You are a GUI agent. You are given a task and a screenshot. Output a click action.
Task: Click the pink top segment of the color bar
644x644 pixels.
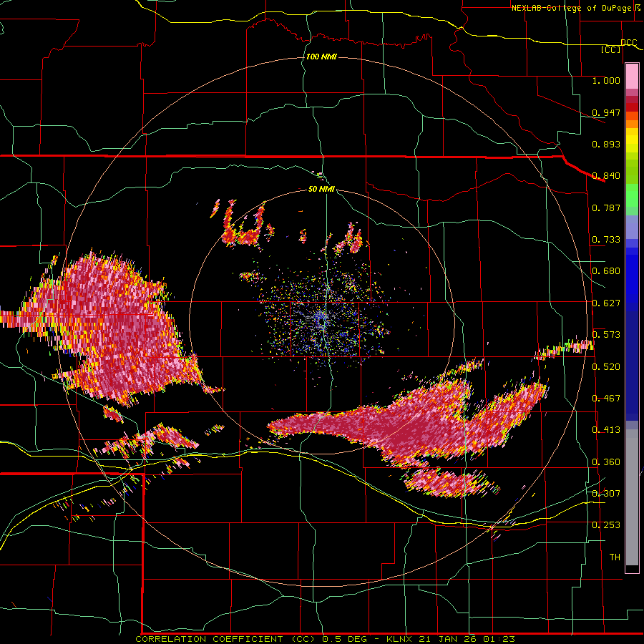pyautogui.click(x=632, y=77)
